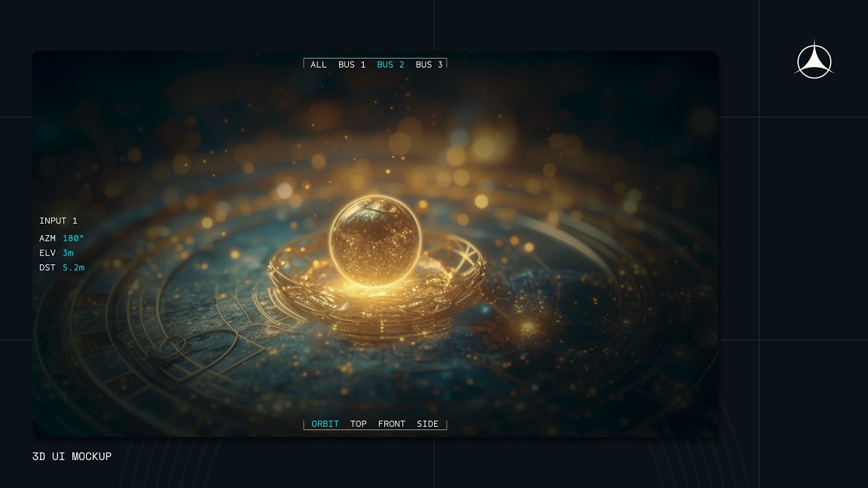Select the DST value 5.2m
Screen dimensions: 868x488
point(74,268)
